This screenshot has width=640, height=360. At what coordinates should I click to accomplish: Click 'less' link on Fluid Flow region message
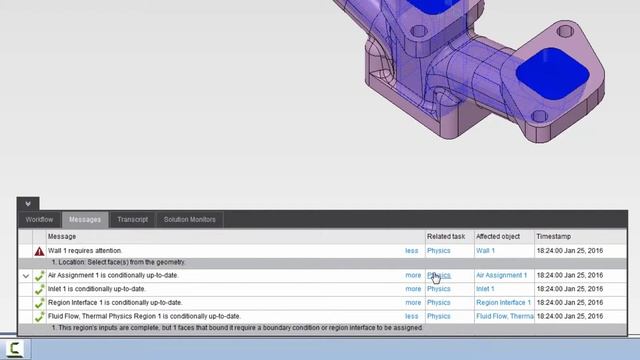(411, 316)
